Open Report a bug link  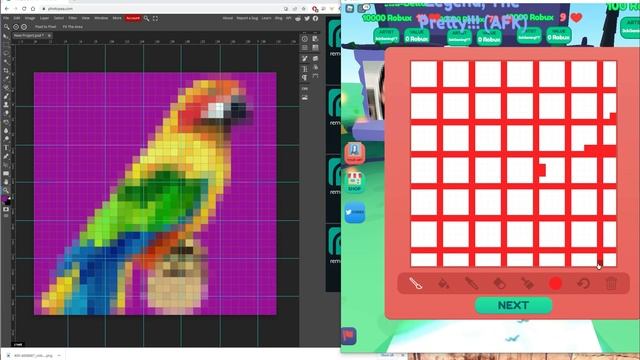click(x=247, y=18)
